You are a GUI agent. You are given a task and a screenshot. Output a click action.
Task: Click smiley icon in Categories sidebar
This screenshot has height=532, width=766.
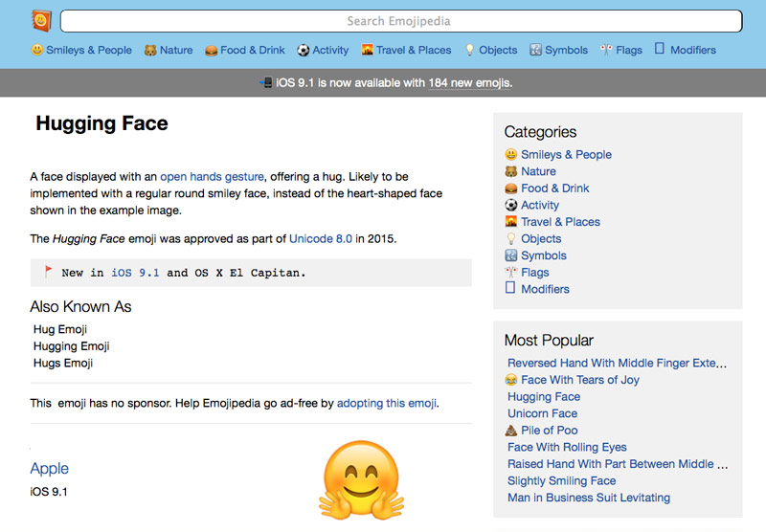coord(511,155)
